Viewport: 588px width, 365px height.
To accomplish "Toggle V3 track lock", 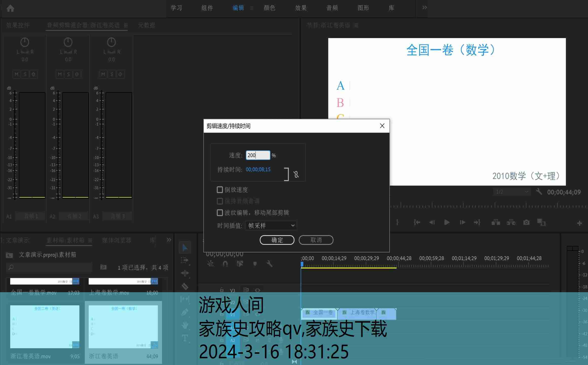I will coord(222,290).
